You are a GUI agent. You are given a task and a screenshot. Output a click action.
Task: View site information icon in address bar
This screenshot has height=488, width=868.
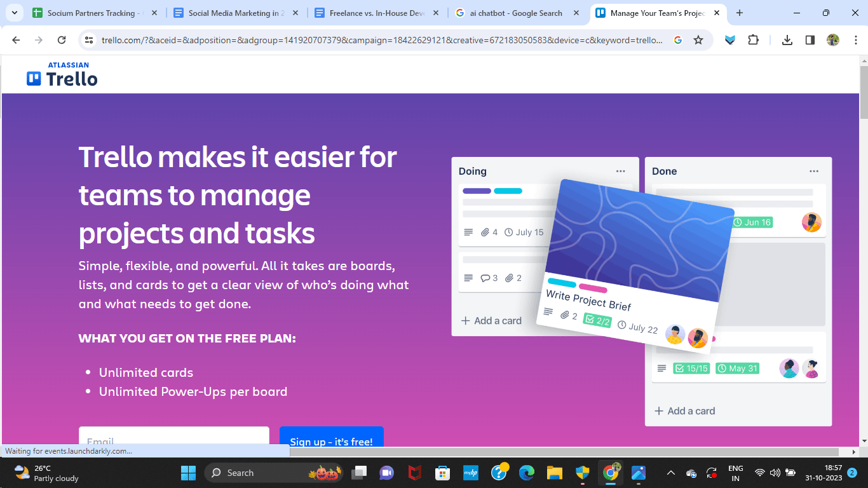tap(89, 40)
